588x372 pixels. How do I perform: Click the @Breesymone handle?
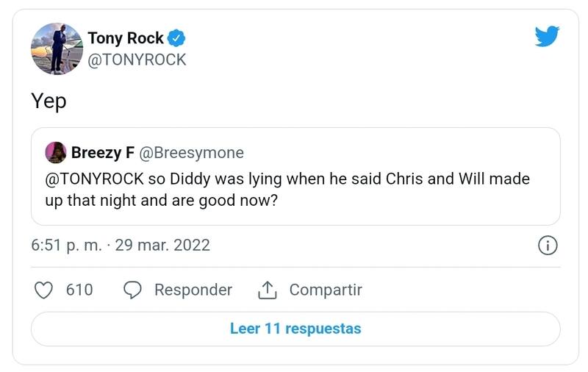pyautogui.click(x=191, y=153)
